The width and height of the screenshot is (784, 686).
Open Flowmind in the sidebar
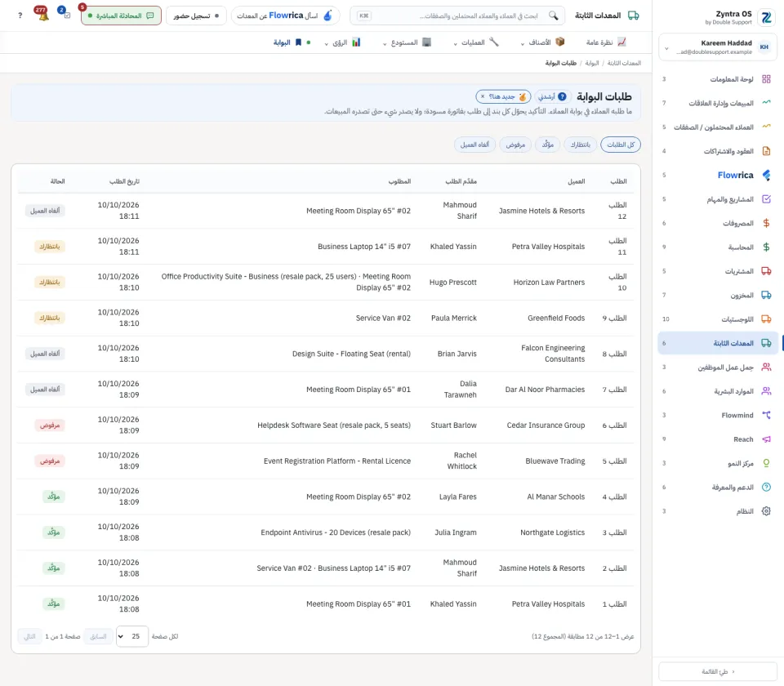718,415
